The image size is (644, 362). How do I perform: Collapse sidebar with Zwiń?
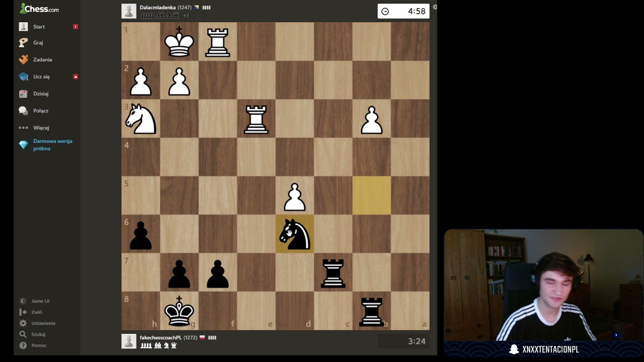point(36,312)
